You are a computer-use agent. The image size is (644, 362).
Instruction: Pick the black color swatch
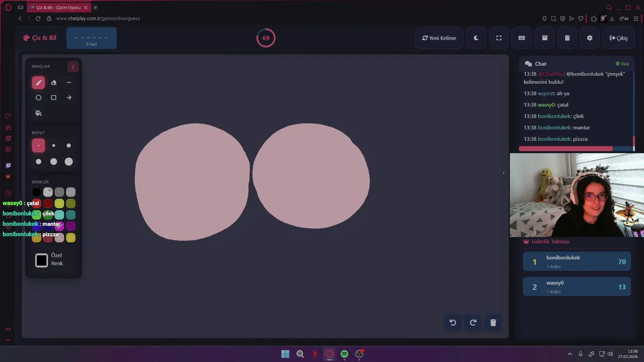[36, 192]
